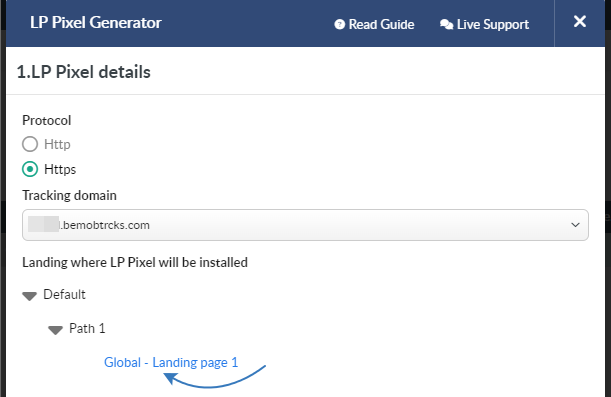This screenshot has height=397, width=611.
Task: Collapse the Path 1 triangle icon
Action: click(x=55, y=330)
